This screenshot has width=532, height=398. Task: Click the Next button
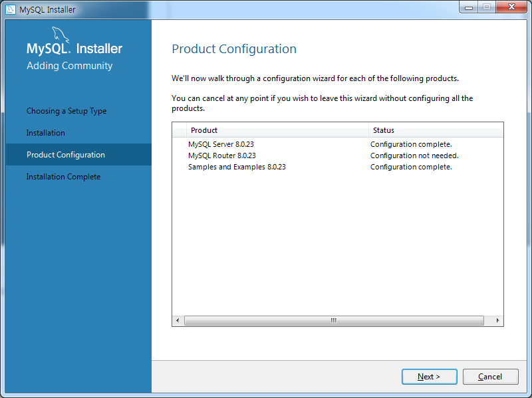(x=429, y=377)
